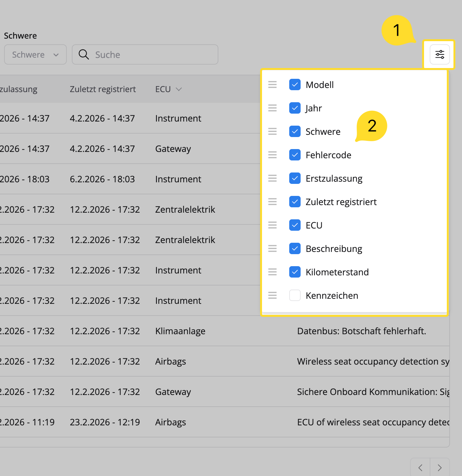Click the 23.2.2026 - 12:19 date cell
The height and width of the screenshot is (476, 462).
click(105, 422)
